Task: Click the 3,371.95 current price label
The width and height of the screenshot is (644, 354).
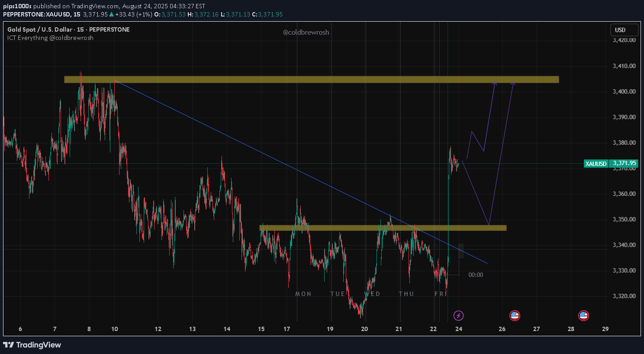Action: (x=624, y=163)
